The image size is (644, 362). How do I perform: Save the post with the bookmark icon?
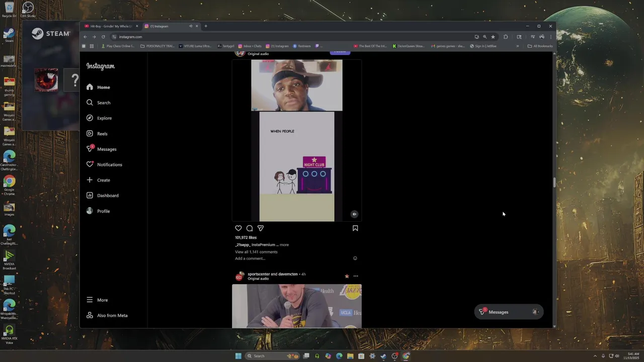[355, 228]
